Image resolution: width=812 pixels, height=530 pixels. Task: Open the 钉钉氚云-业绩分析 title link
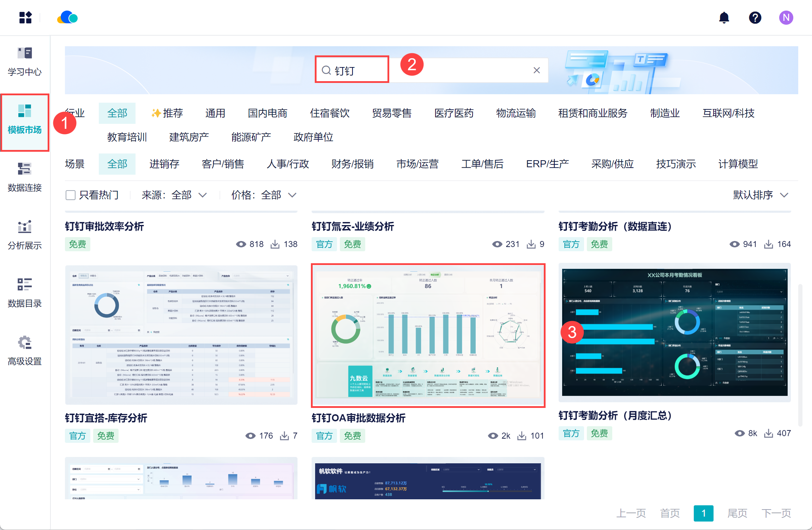coord(353,227)
